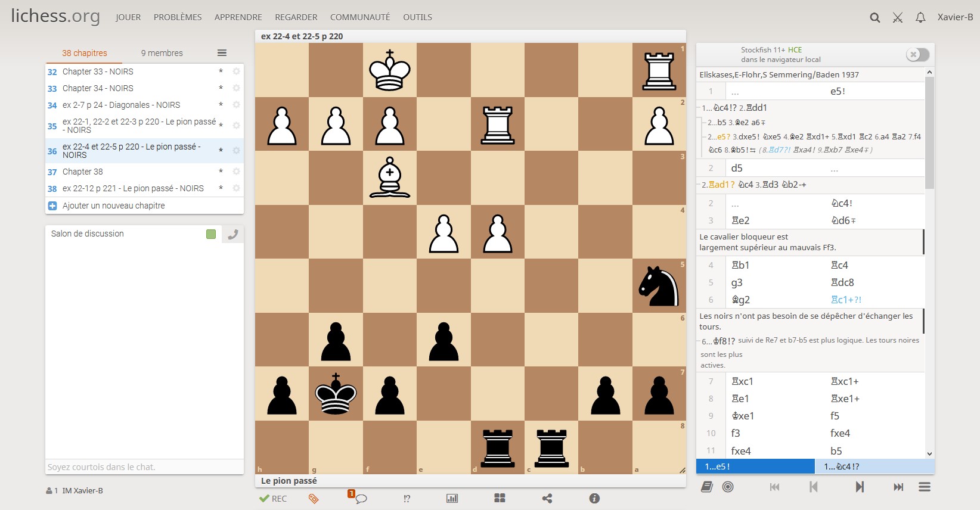
Task: Switch to the 9 membres tab
Action: [x=162, y=53]
